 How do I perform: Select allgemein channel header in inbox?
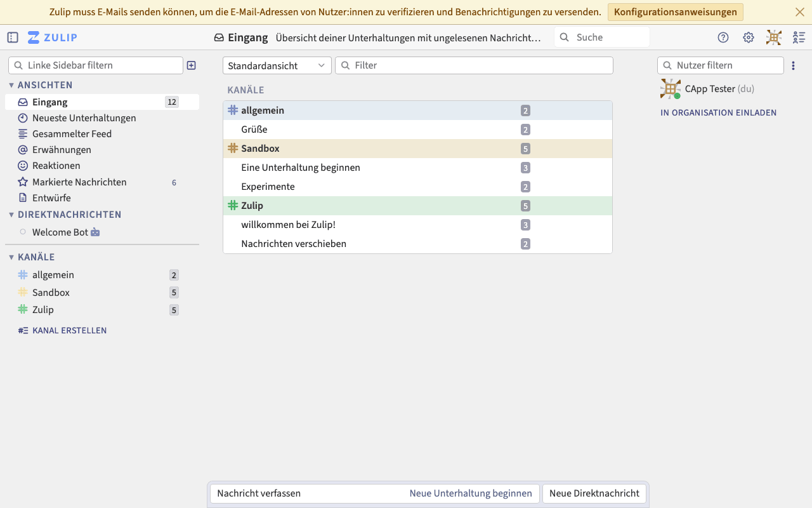click(x=417, y=110)
